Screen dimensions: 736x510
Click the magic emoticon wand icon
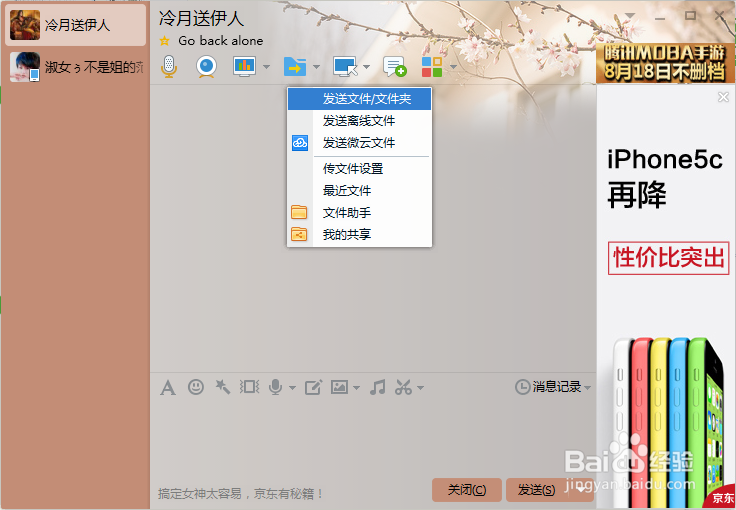pos(222,387)
